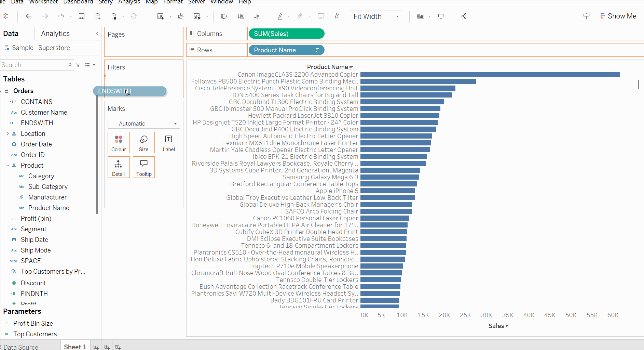Toggle the Fix Axes pin icon
Viewport: 644px width, 350px height.
pyautogui.click(x=337, y=16)
